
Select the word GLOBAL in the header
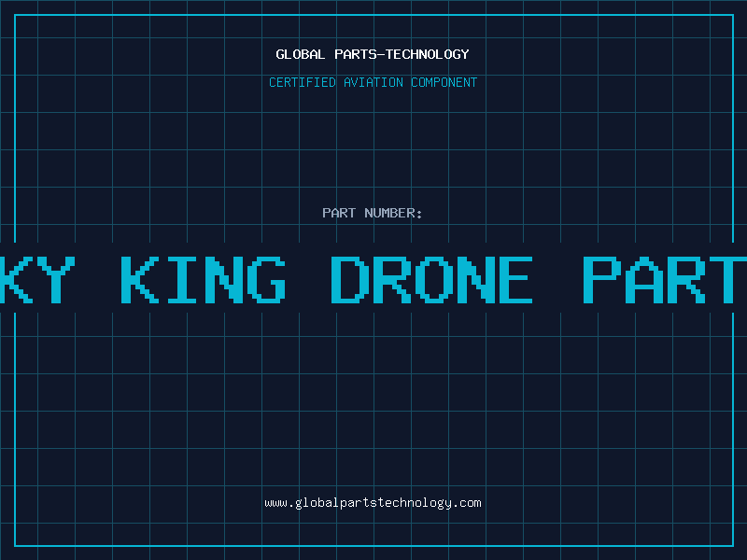[301, 54]
